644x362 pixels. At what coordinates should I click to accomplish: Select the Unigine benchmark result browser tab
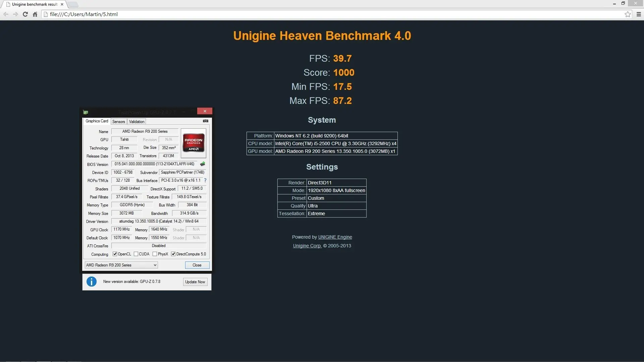pyautogui.click(x=35, y=4)
